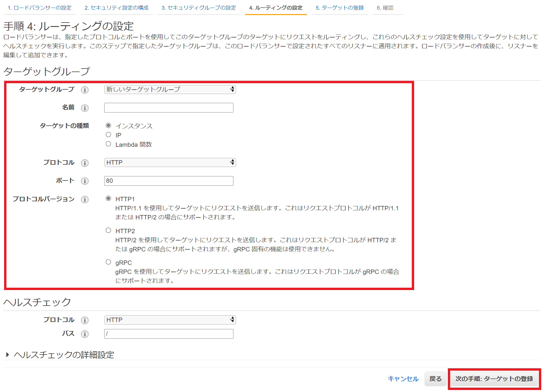Click info icon next to target group プロトコル
This screenshot has width=543, height=392.
85,163
